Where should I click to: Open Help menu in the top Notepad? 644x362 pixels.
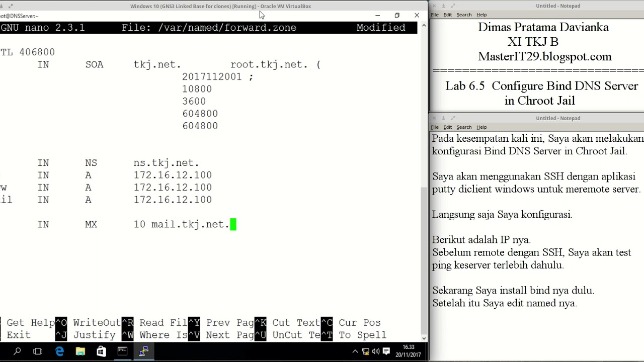pos(481,15)
